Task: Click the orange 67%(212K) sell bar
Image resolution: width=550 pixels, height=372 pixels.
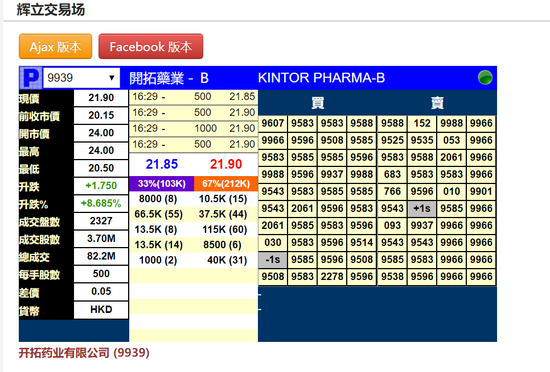Action: tap(226, 183)
